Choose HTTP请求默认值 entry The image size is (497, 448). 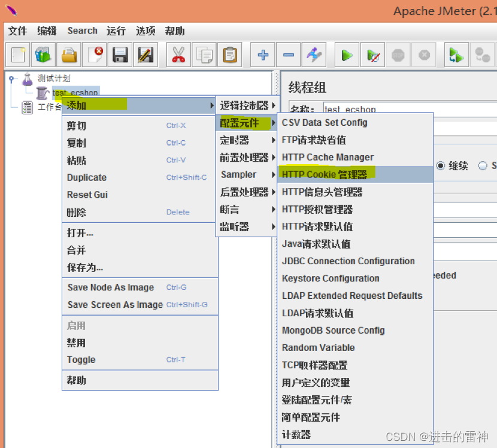click(x=355, y=226)
